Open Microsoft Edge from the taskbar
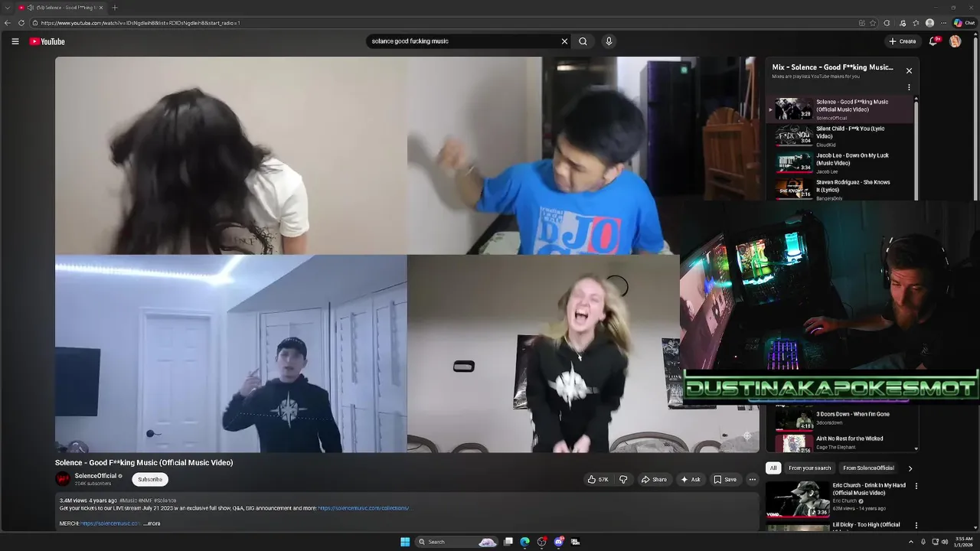980x551 pixels. 524,542
